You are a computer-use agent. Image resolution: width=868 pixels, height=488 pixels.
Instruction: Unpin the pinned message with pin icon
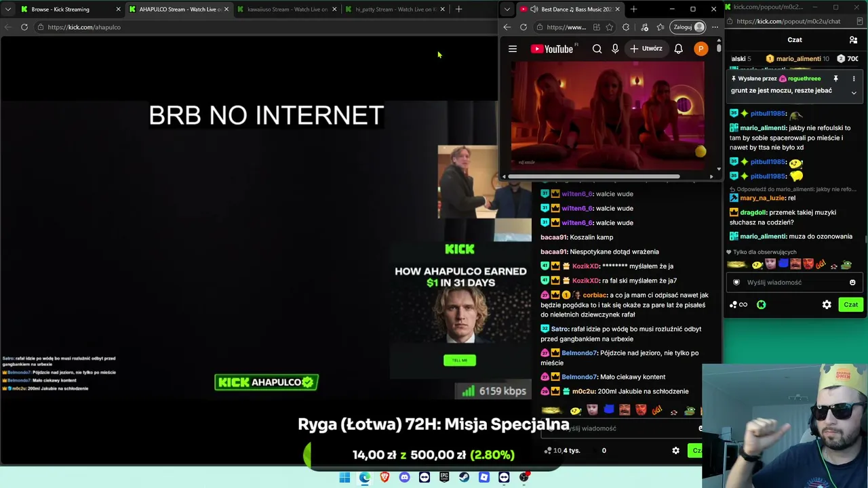[835, 79]
